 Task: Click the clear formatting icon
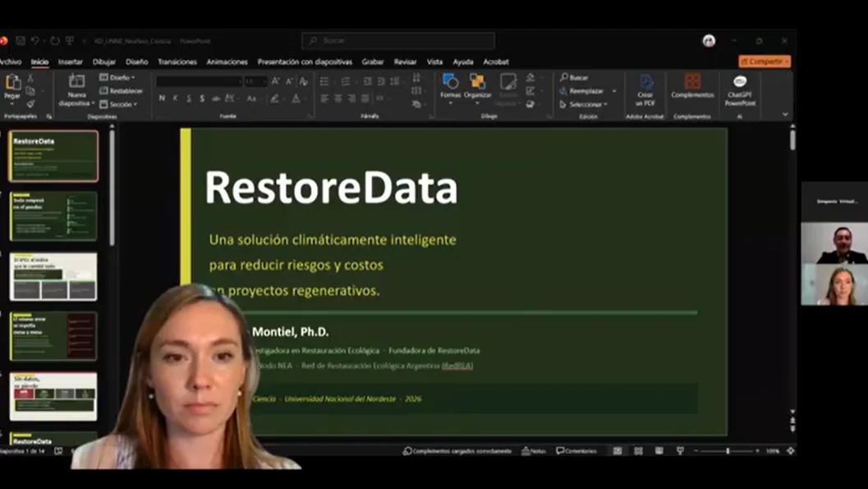coord(303,81)
